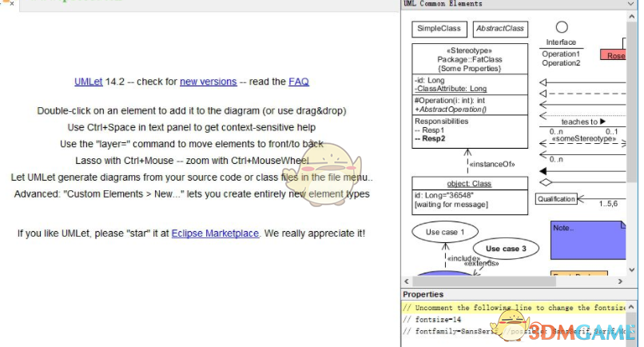Open the UMLet link

tap(89, 82)
